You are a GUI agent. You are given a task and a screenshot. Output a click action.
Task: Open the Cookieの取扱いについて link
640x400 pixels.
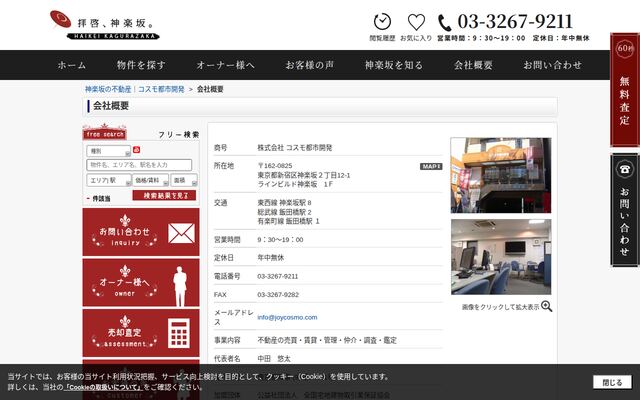(x=103, y=387)
